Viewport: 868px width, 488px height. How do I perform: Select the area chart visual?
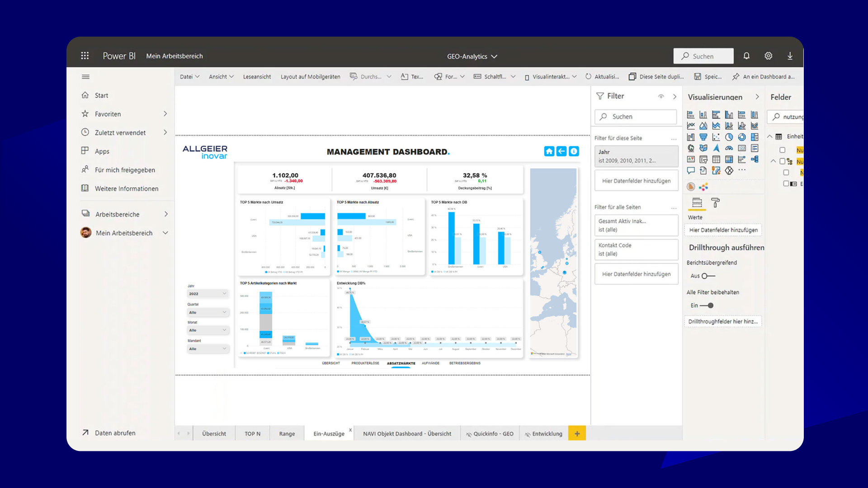click(x=703, y=126)
